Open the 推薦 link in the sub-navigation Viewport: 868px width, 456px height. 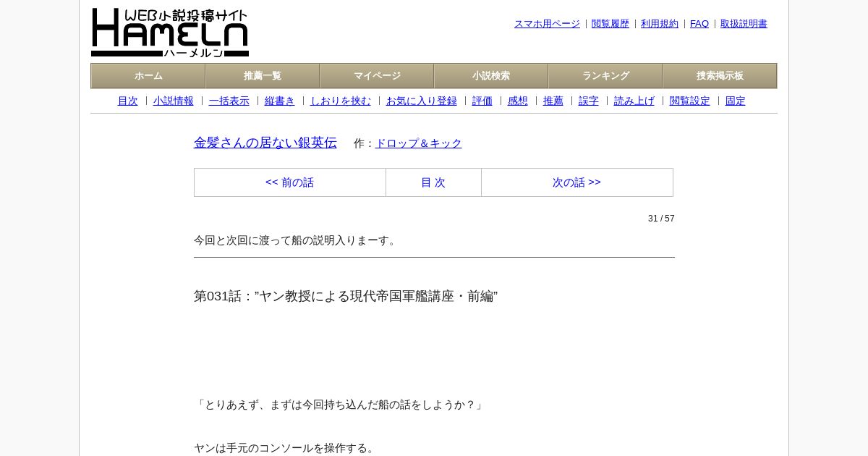(553, 101)
